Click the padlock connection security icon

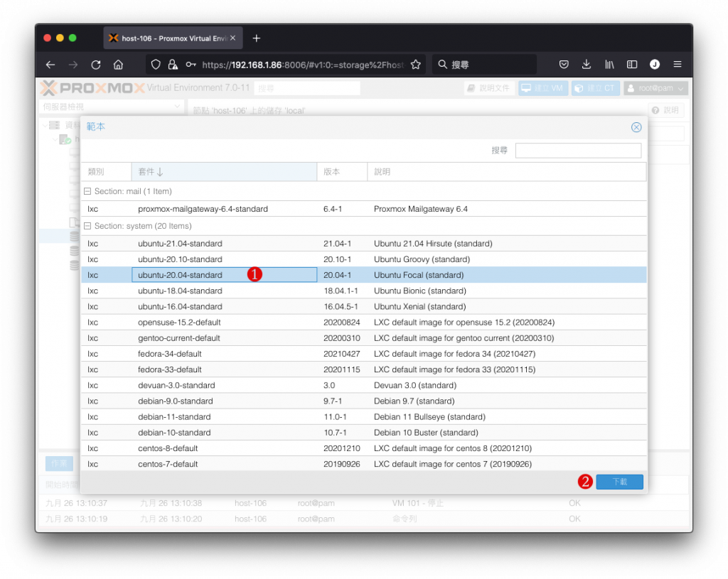coord(173,65)
